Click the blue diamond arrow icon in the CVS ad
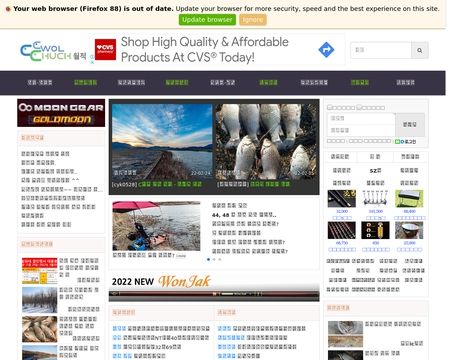The image size is (450, 360). tap(326, 50)
